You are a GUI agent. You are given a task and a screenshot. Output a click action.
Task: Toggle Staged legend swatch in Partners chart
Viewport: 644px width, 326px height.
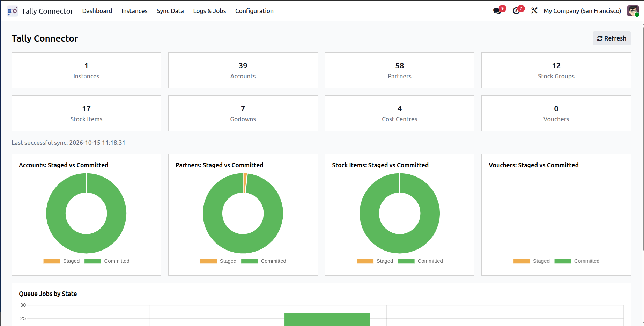208,261
